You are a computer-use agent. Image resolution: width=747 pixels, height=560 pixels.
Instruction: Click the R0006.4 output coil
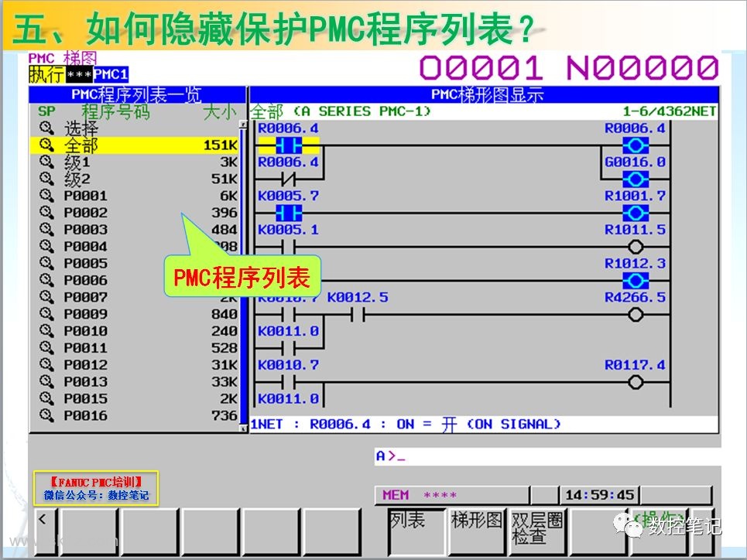[636, 145]
